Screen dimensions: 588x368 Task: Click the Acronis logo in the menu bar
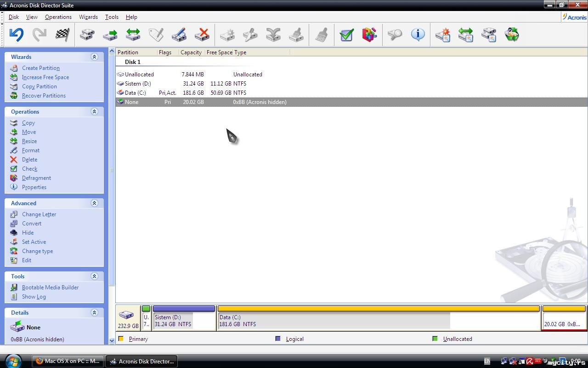coord(575,17)
